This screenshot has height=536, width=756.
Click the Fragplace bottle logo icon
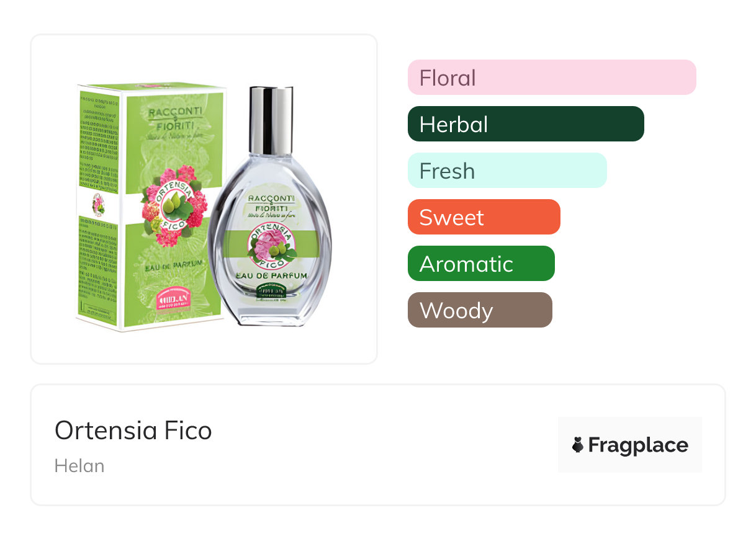pos(578,445)
